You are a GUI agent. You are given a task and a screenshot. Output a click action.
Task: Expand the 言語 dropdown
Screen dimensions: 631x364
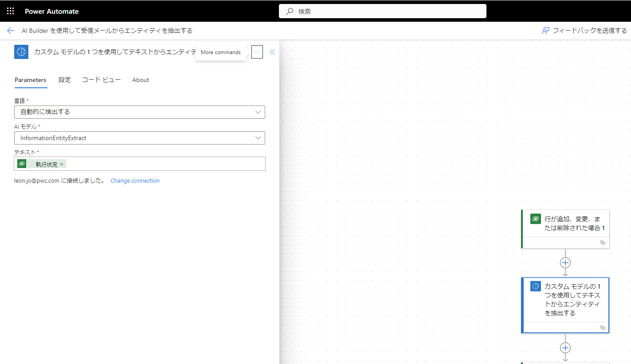tap(258, 112)
